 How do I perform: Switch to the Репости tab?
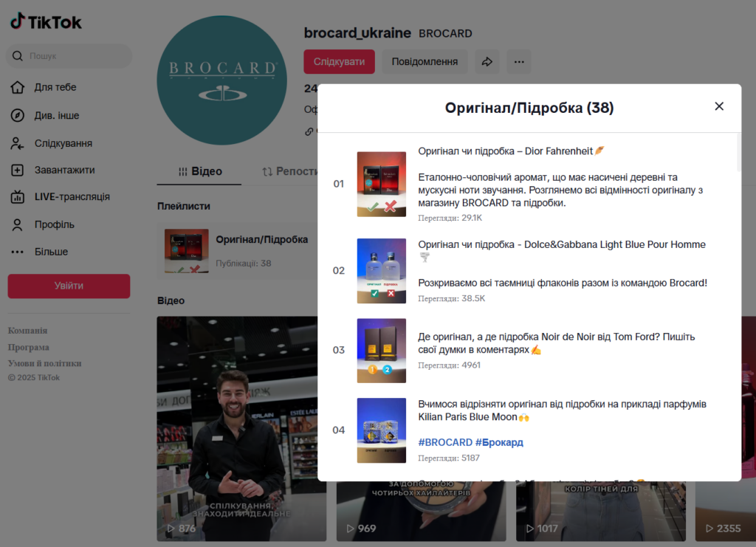click(x=289, y=171)
